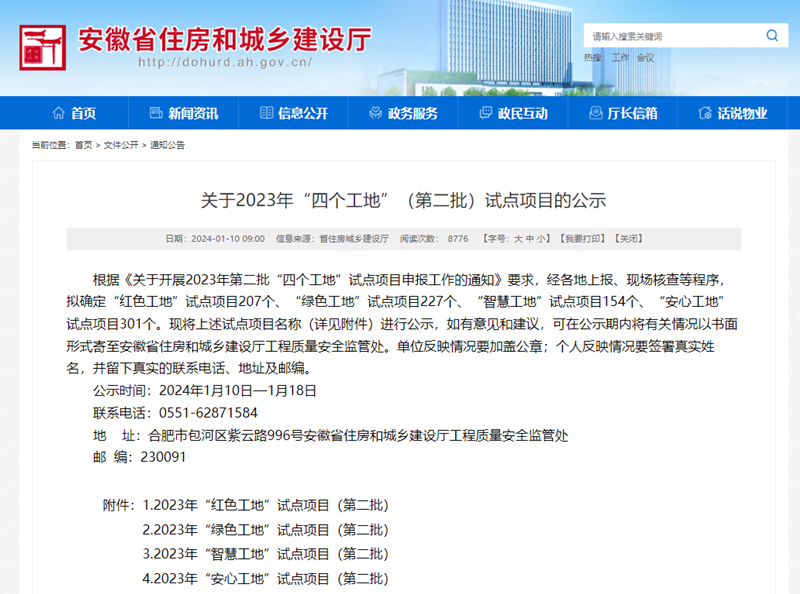The height and width of the screenshot is (594, 800).
Task: Click the 关闭 link in info bar
Action: tap(629, 239)
